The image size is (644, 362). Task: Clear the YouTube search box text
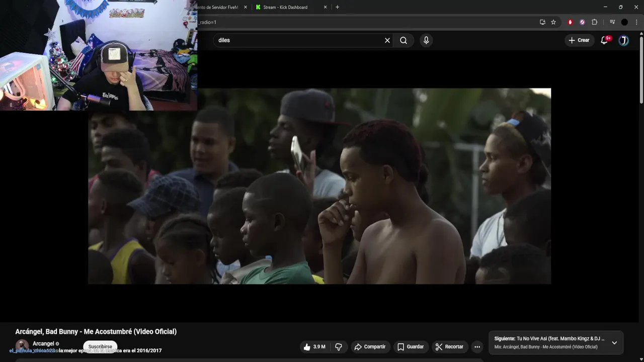pyautogui.click(x=387, y=40)
